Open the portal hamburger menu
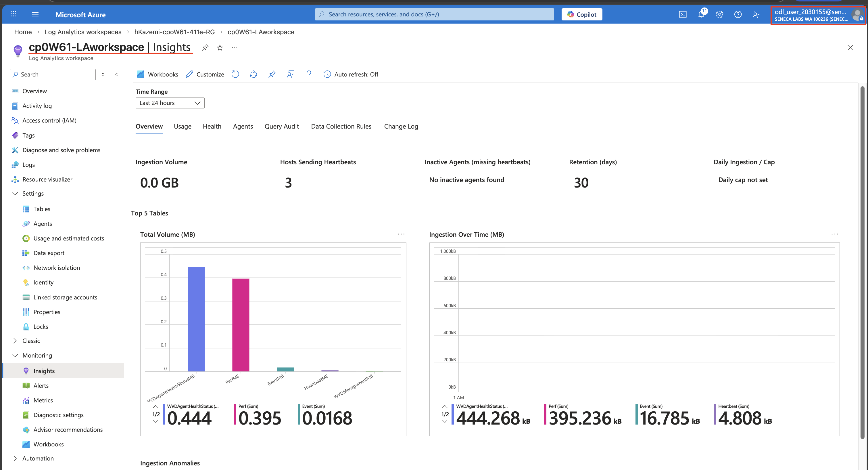This screenshot has width=868, height=470. pyautogui.click(x=35, y=14)
